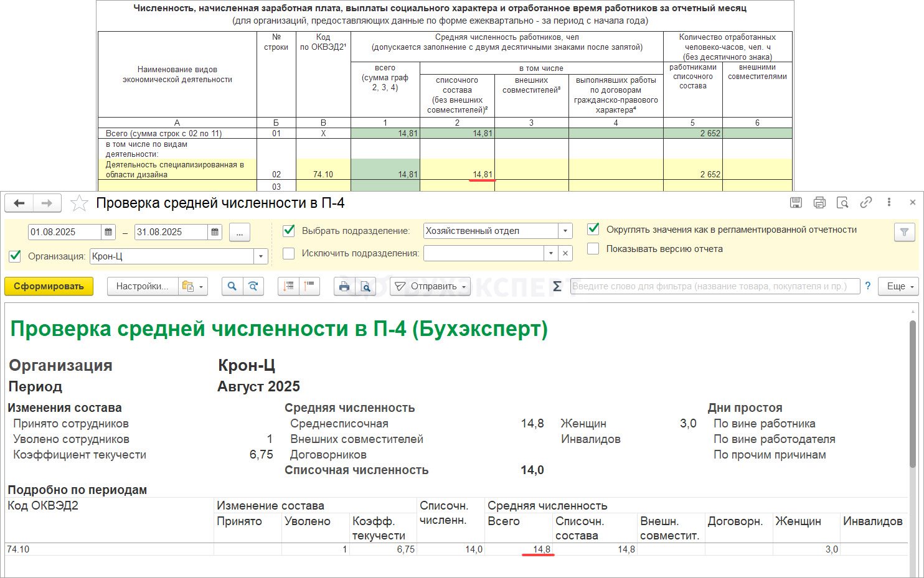This screenshot has height=578, width=924.
Task: Click the copy link icon in header
Action: pyautogui.click(x=865, y=202)
